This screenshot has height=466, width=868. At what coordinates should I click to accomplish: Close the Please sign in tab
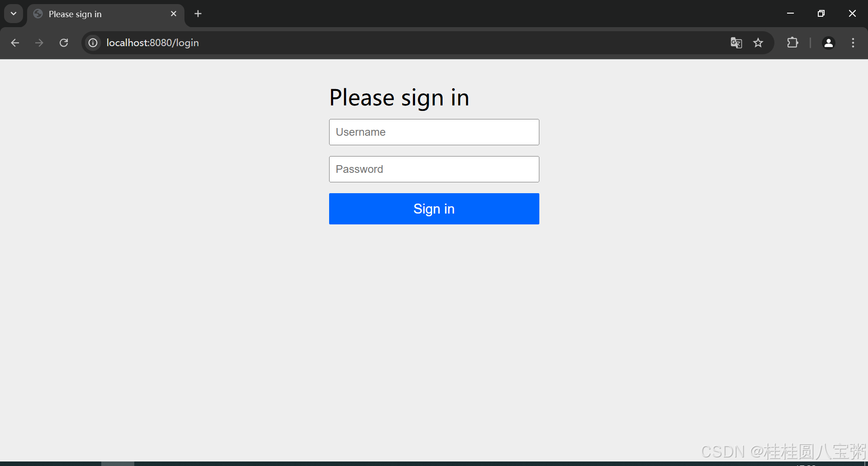[174, 14]
